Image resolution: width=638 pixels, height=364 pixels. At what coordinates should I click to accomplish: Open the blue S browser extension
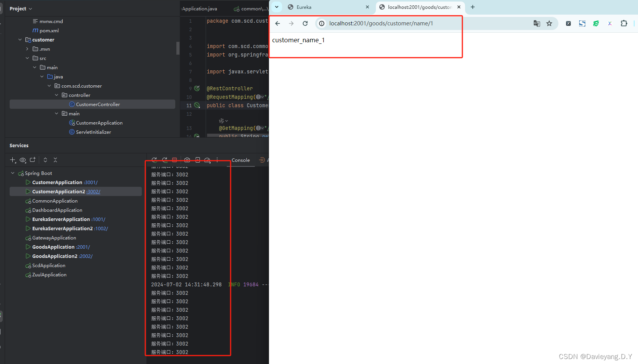(582, 23)
